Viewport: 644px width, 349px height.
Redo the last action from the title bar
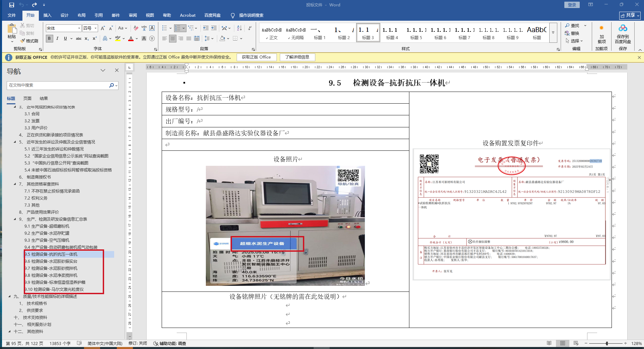34,5
